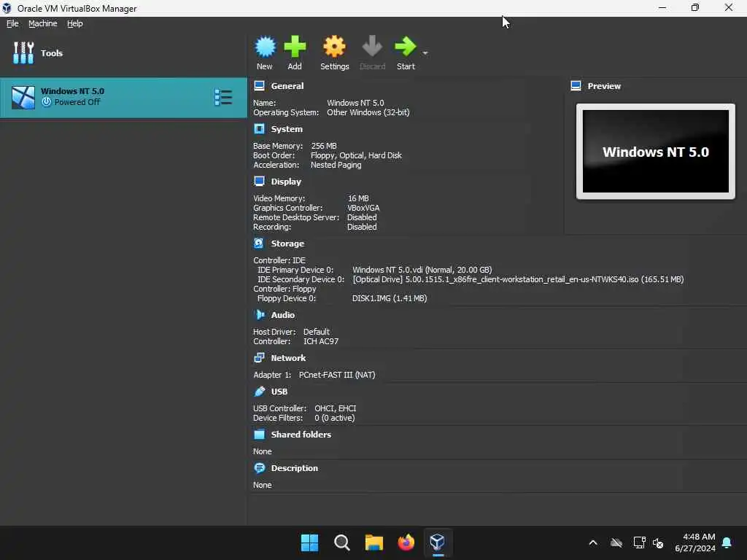Start the VM with the green arrow
The image size is (747, 560).
[406, 47]
